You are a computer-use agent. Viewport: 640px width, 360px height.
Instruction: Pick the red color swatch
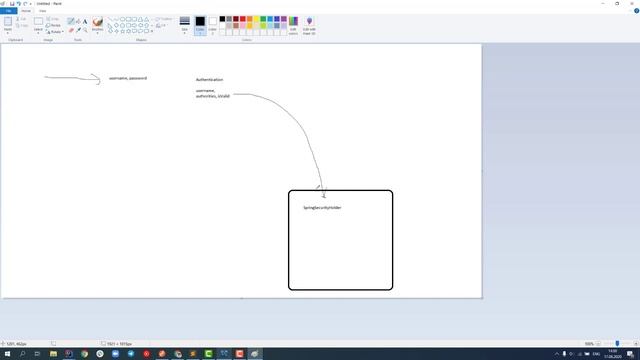[x=243, y=19]
